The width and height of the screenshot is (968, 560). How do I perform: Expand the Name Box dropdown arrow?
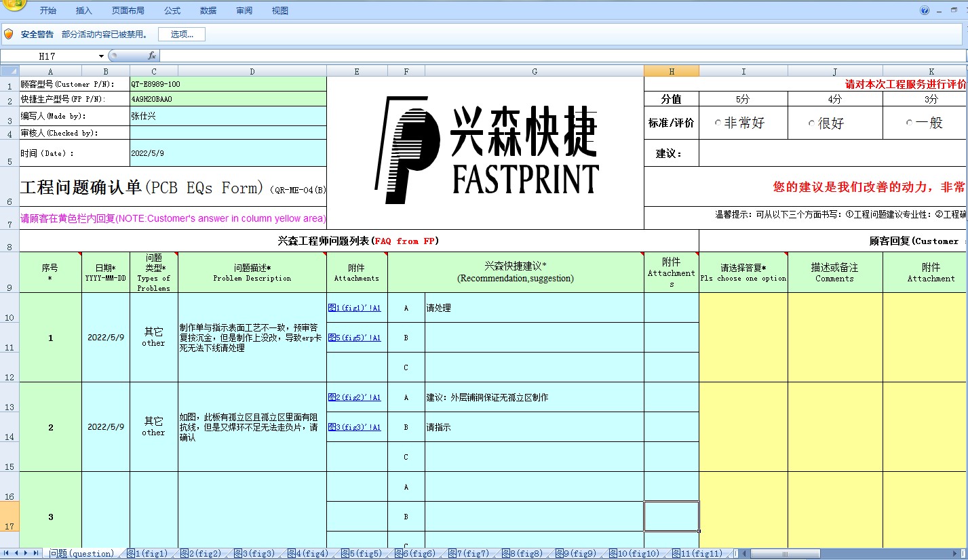pos(101,56)
